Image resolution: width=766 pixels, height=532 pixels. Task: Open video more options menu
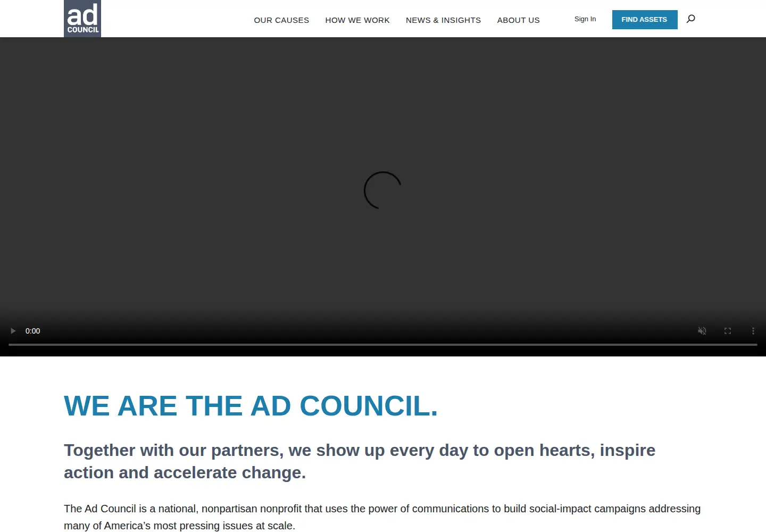click(753, 331)
